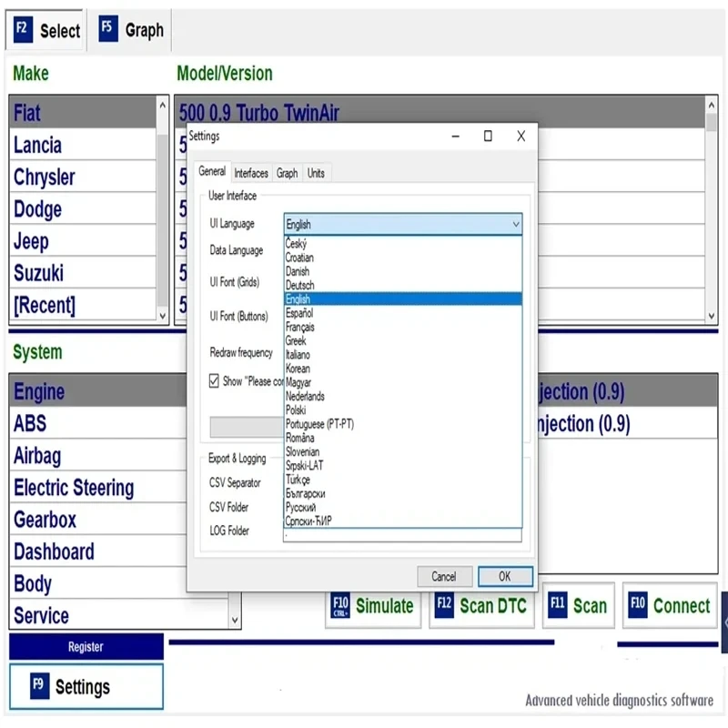The height and width of the screenshot is (728, 728).
Task: Choose Český from the language list
Action: coord(402,244)
